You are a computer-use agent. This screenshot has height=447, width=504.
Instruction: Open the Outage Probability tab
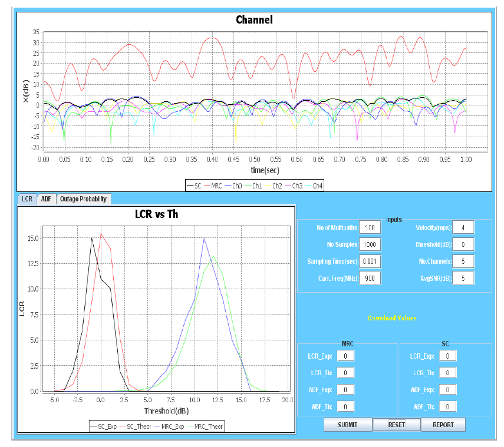point(83,199)
